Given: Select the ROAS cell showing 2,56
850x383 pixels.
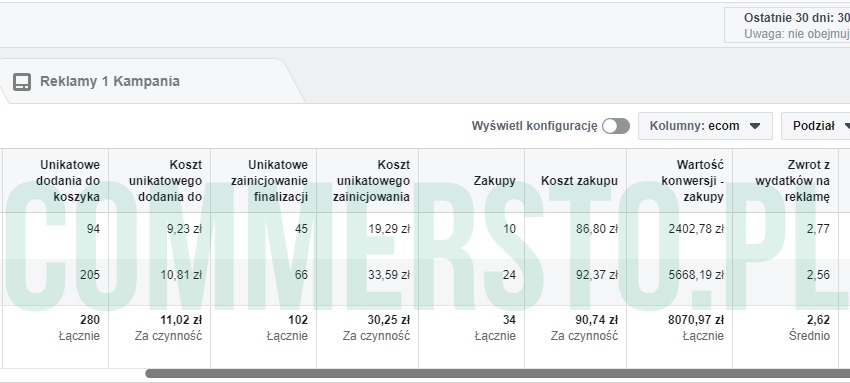Looking at the screenshot, I should (x=785, y=282).
